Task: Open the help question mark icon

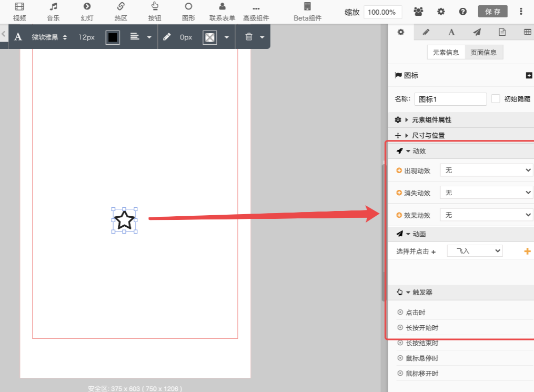Action: click(463, 12)
